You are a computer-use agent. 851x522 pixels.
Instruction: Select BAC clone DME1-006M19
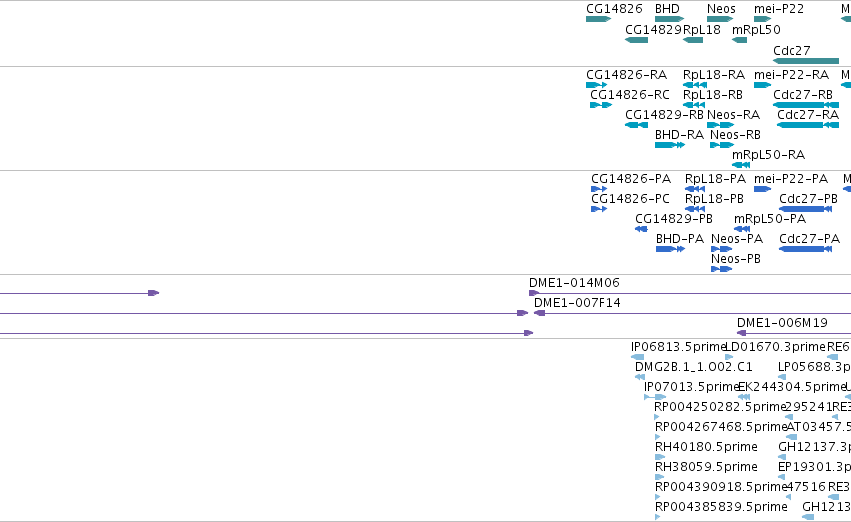tap(794, 333)
